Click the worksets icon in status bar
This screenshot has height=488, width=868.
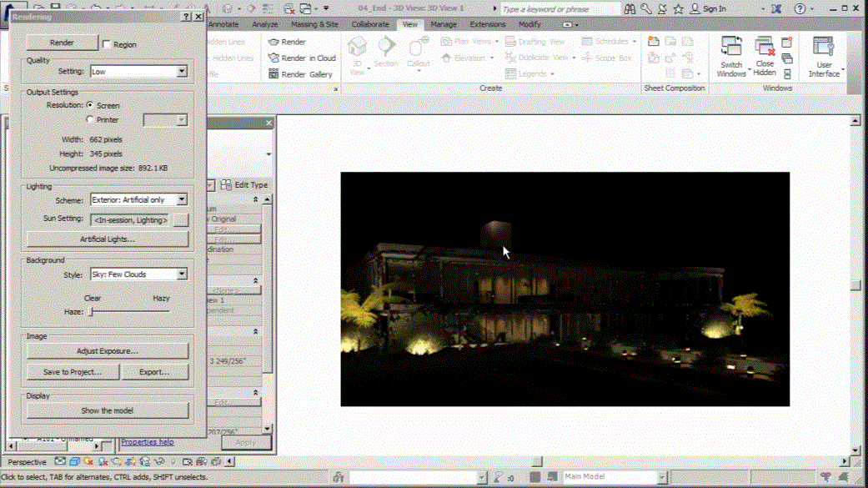pyautogui.click(x=339, y=477)
